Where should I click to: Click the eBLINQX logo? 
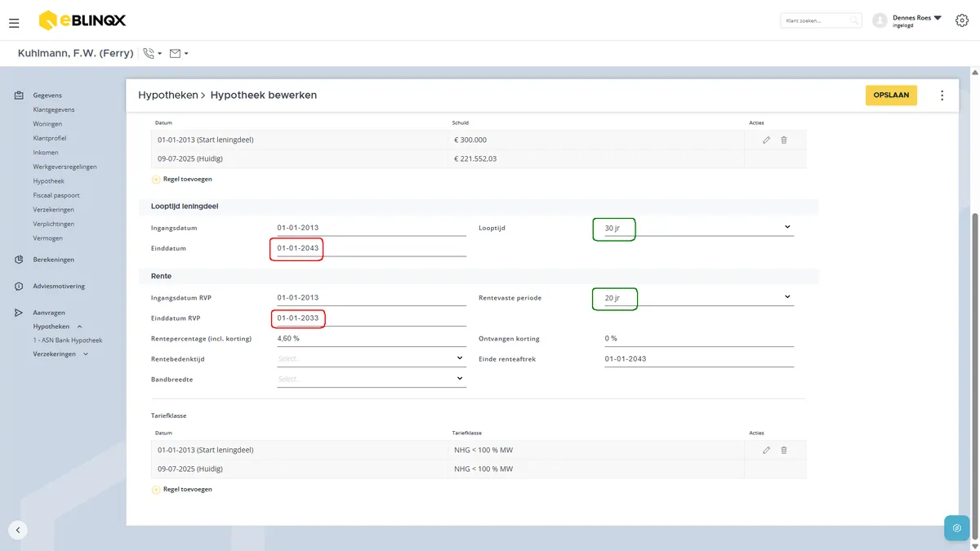(82, 20)
